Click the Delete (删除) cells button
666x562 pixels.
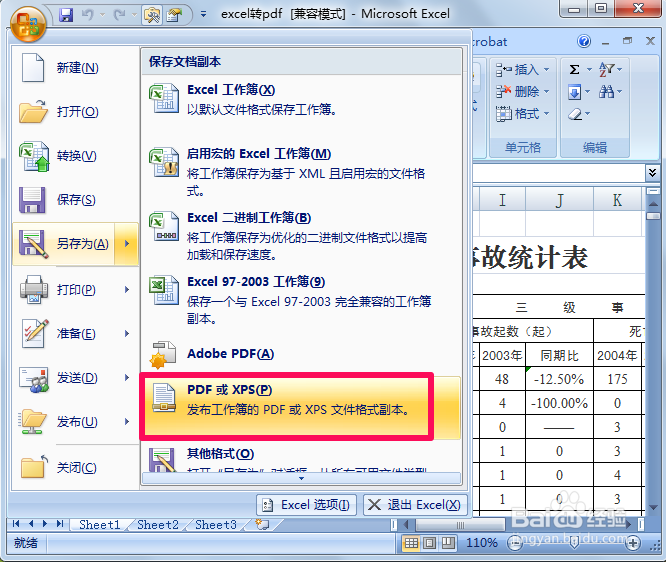click(x=518, y=91)
